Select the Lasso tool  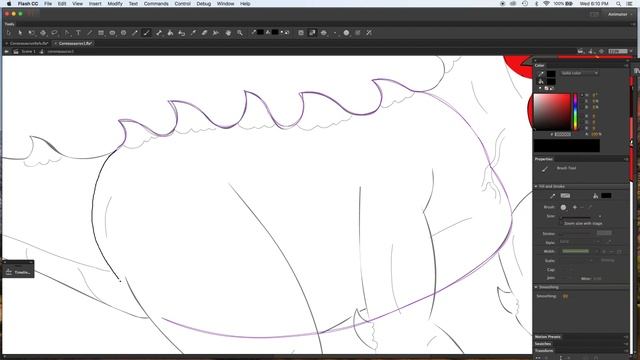tap(54, 33)
